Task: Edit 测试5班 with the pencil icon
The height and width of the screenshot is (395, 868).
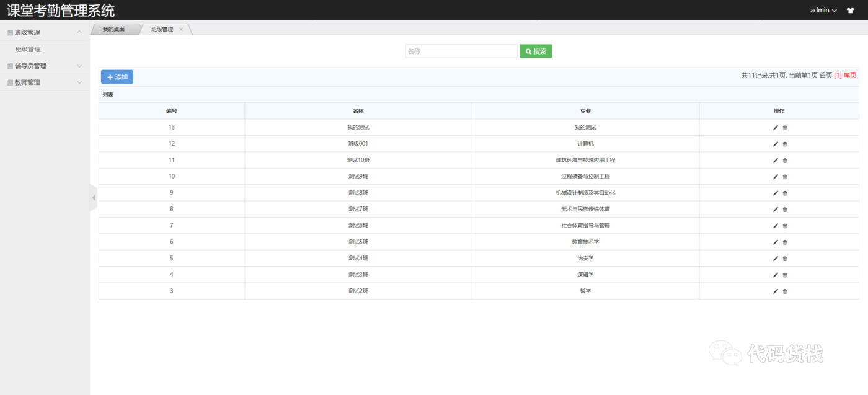Action: pos(775,242)
